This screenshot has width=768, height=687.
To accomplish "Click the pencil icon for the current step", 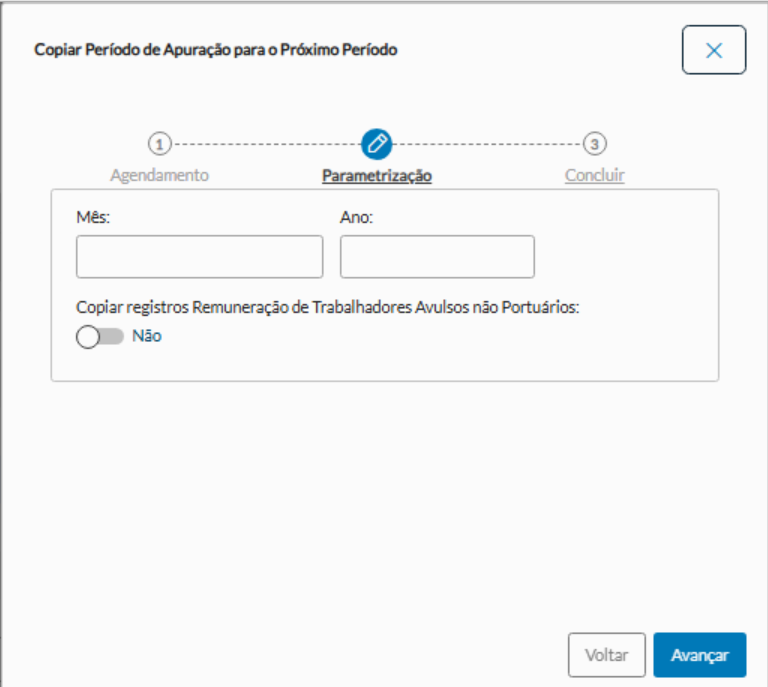I will point(377,144).
